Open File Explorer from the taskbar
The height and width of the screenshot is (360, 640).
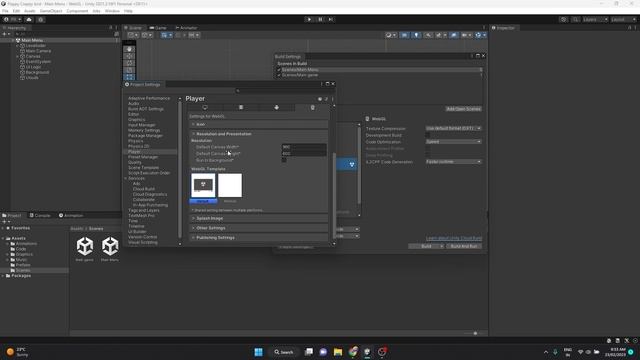[x=338, y=352]
